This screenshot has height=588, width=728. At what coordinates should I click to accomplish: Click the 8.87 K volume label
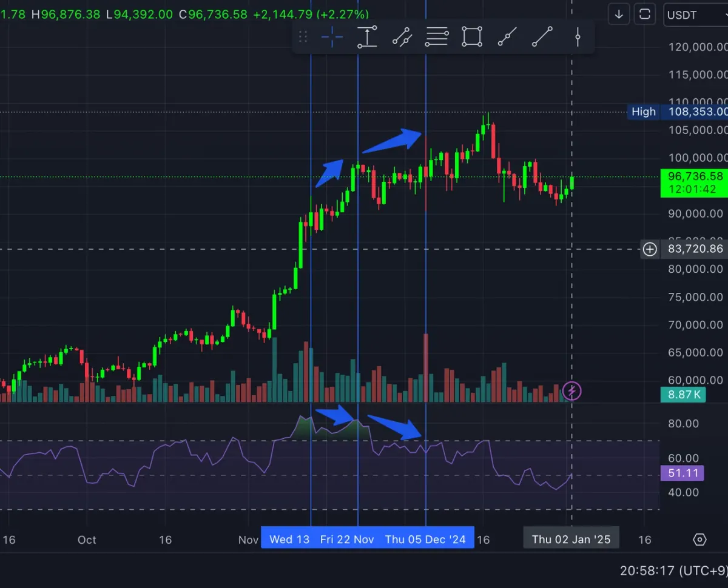683,395
